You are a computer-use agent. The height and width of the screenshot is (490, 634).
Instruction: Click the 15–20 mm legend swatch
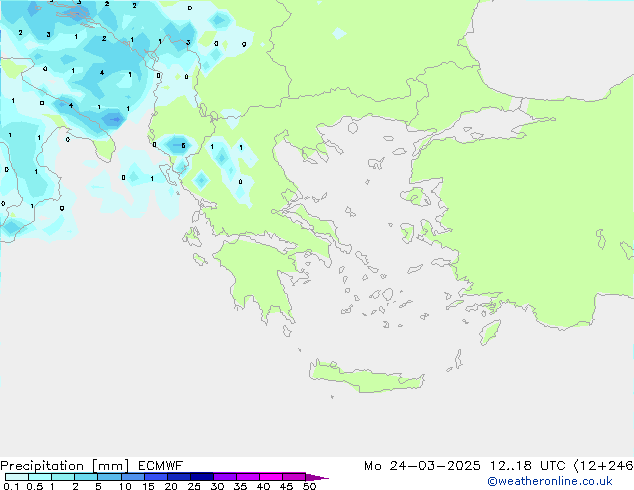tap(156, 477)
